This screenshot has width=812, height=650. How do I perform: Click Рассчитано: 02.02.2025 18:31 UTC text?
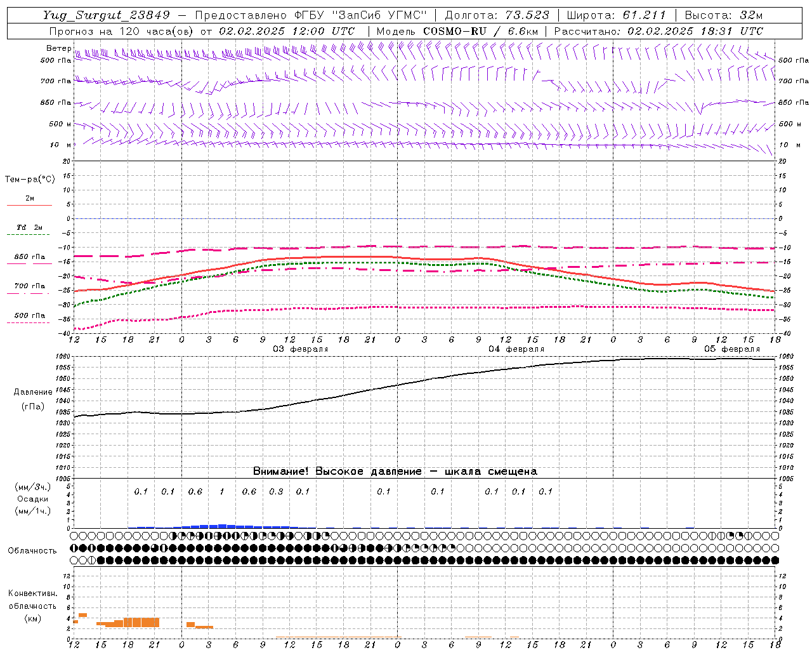click(658, 31)
